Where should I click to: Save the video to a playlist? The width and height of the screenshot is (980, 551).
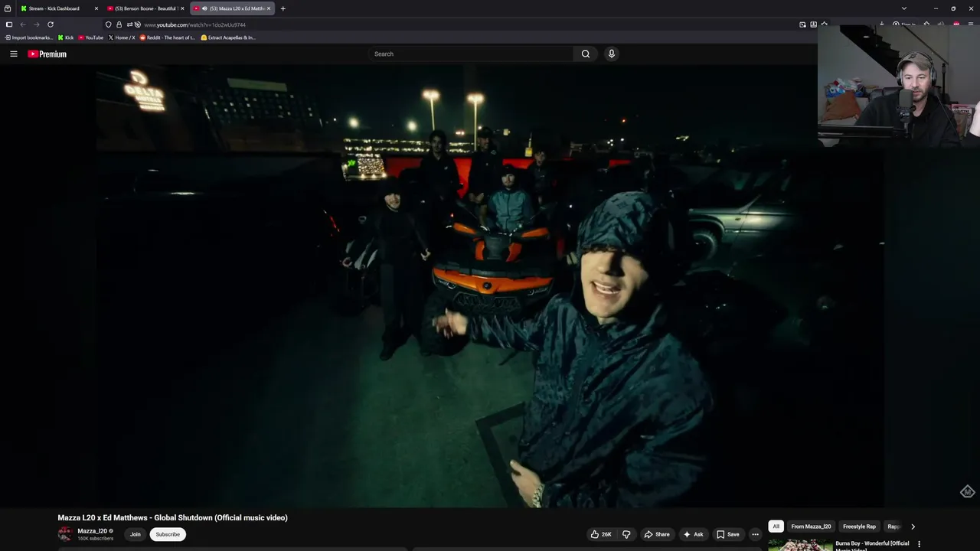click(x=727, y=534)
